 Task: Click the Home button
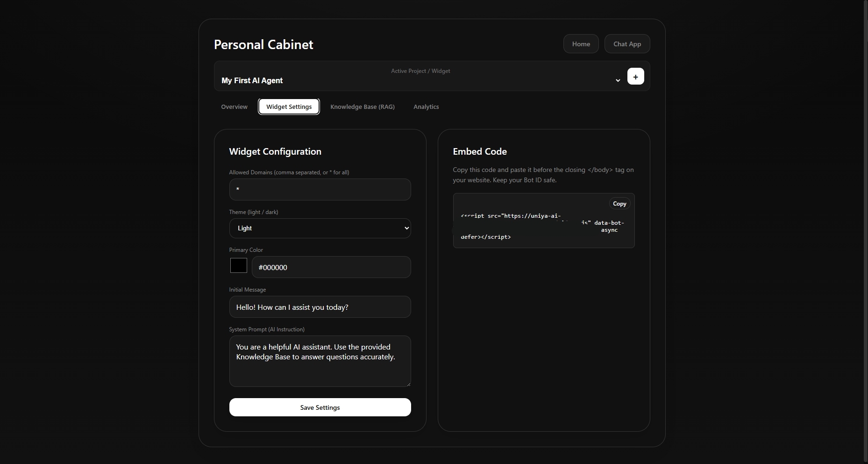click(581, 44)
